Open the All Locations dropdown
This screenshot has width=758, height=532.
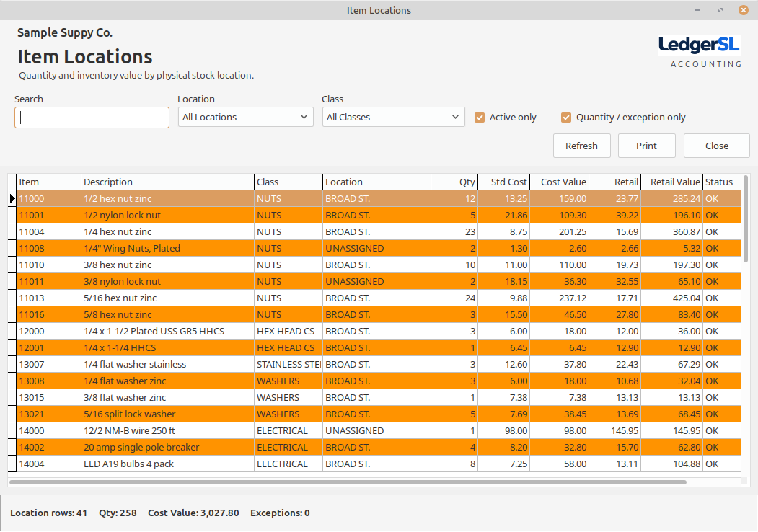coord(246,117)
